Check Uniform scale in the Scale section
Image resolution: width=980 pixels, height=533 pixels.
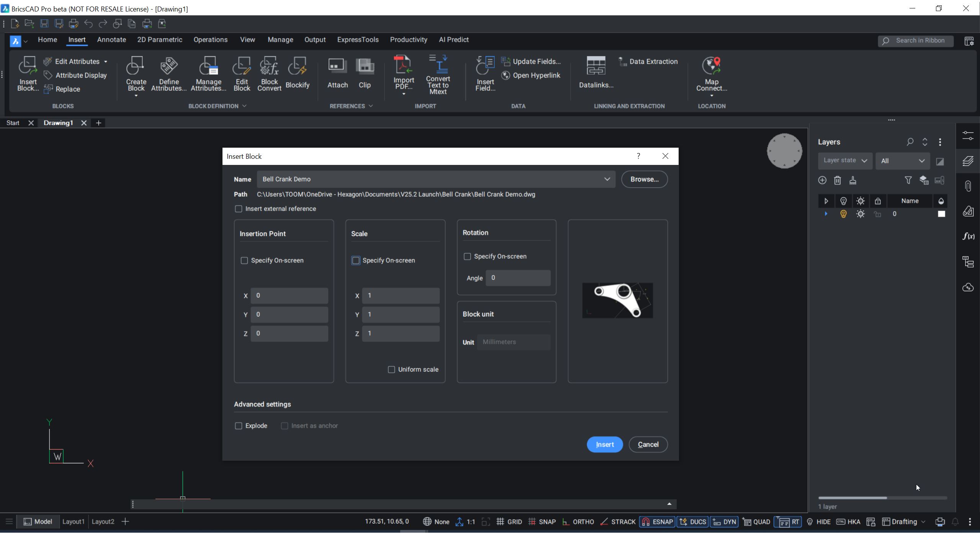(391, 369)
